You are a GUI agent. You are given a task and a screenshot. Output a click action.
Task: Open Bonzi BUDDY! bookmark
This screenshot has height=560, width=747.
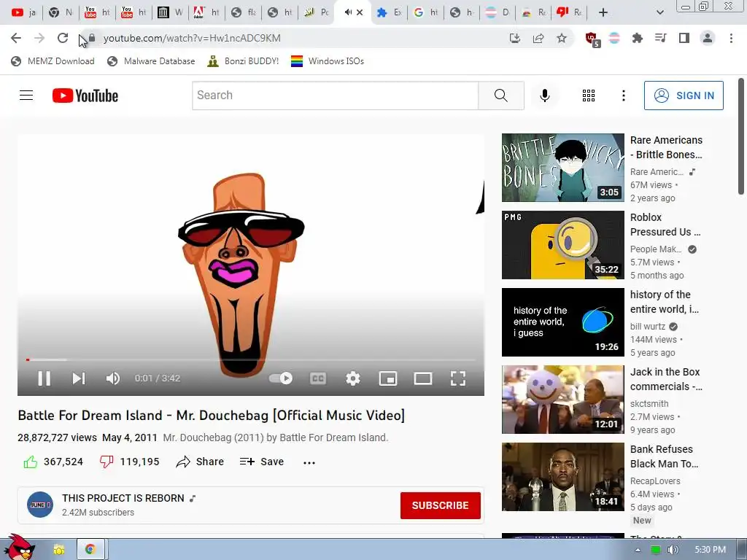[243, 61]
